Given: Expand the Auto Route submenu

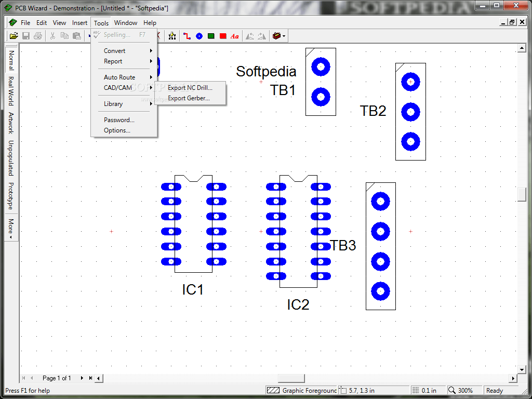Looking at the screenshot, I should (x=124, y=77).
